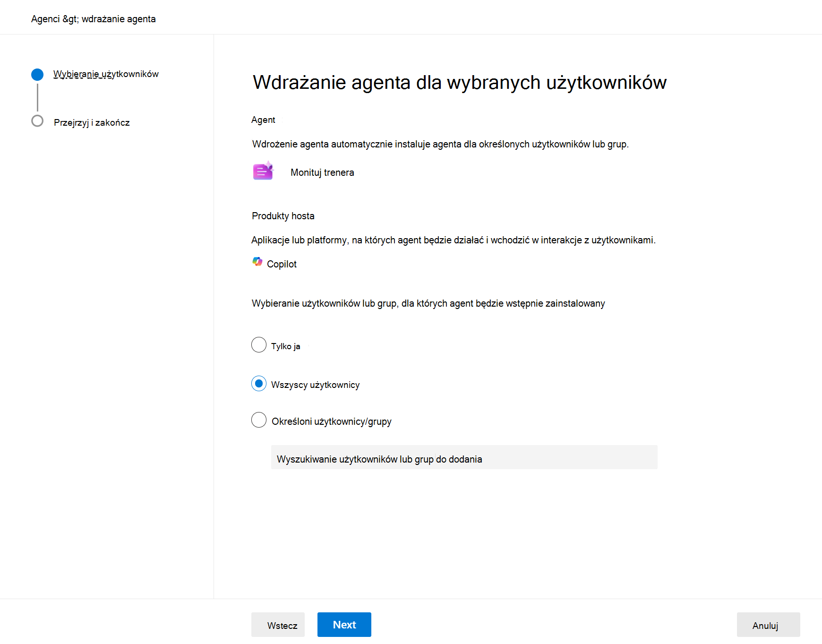Click the 'Agent' section label
This screenshot has height=644, width=822.
[x=263, y=120]
